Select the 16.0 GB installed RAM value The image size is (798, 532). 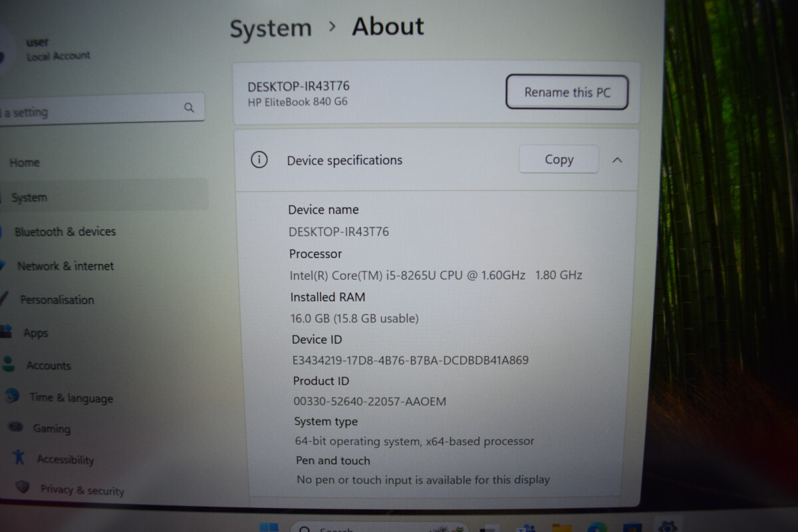pyautogui.click(x=354, y=319)
